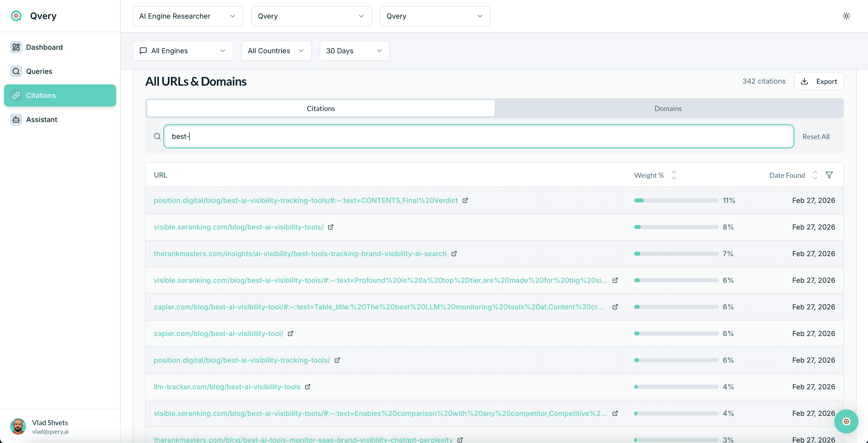Screen dimensions: 868x443
Task: Expand the All Engines dropdown
Action: (183, 51)
